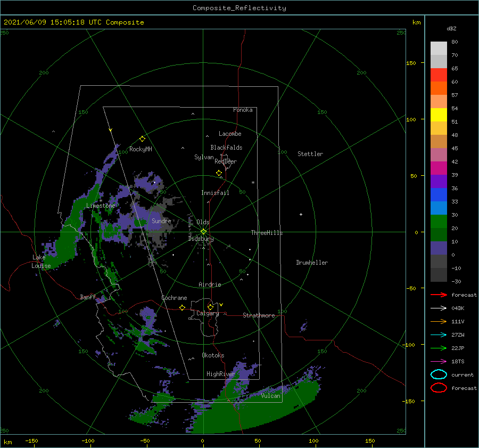
Task: Click the red forecast ellipse icon
Action: pos(439,388)
